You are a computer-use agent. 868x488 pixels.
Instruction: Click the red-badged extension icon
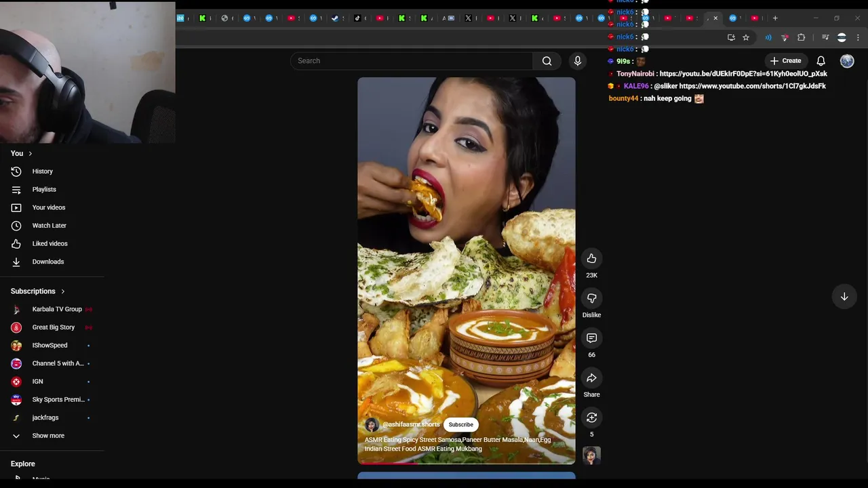(x=785, y=37)
